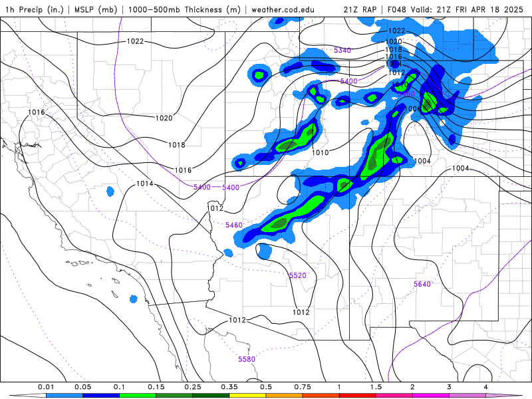Click the 0.75 legend value
Viewport: 532px width, 399px height.
tap(303, 387)
